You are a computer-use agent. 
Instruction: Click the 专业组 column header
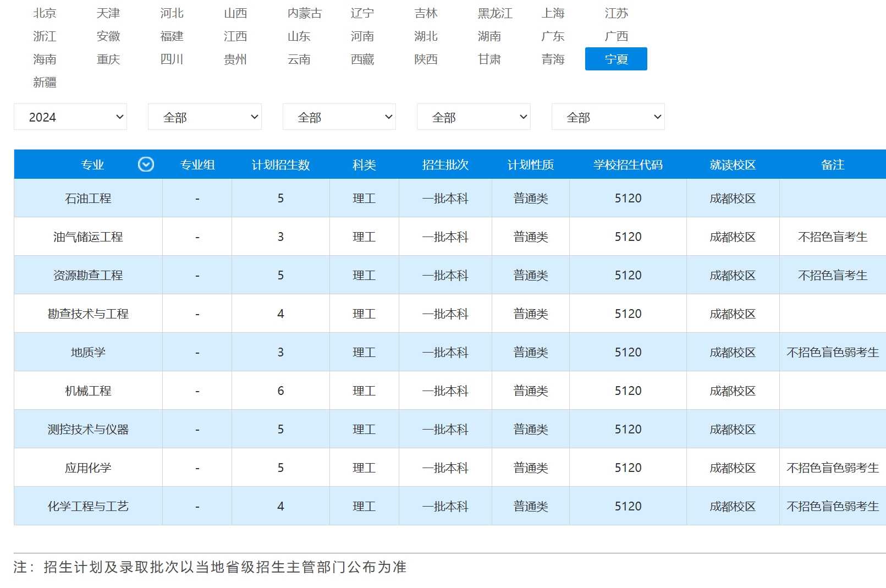pos(197,164)
